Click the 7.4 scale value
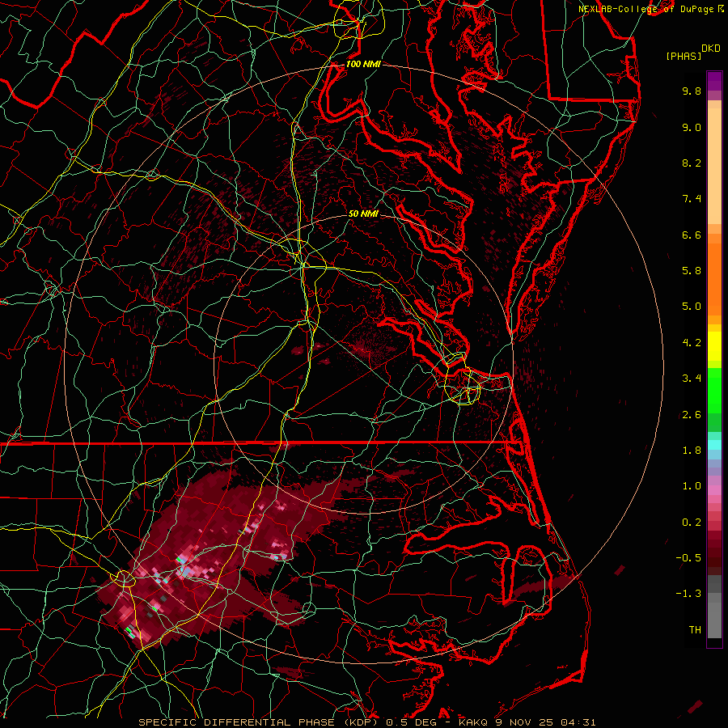Image resolution: width=728 pixels, height=728 pixels. pos(692,199)
